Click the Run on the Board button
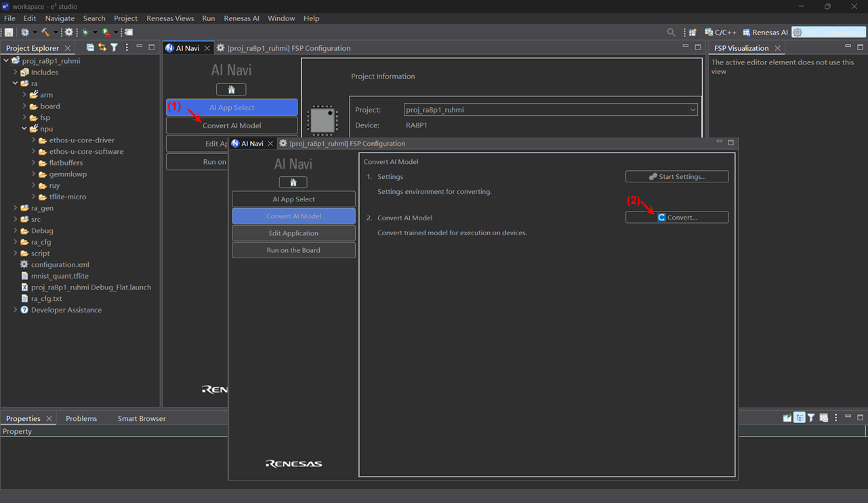This screenshot has width=868, height=503. [293, 250]
